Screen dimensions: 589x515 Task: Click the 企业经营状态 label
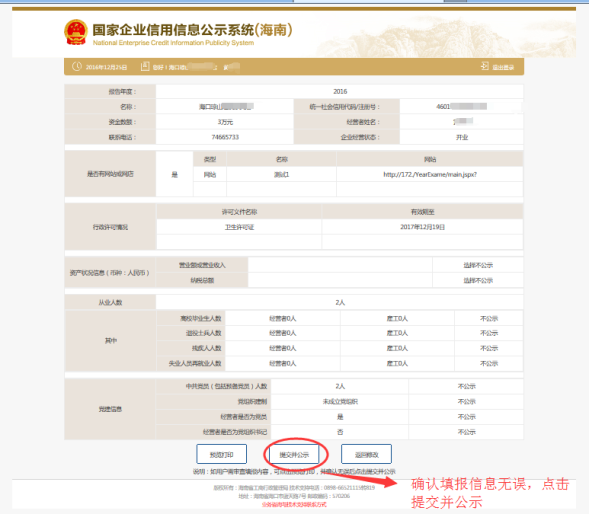(360, 137)
